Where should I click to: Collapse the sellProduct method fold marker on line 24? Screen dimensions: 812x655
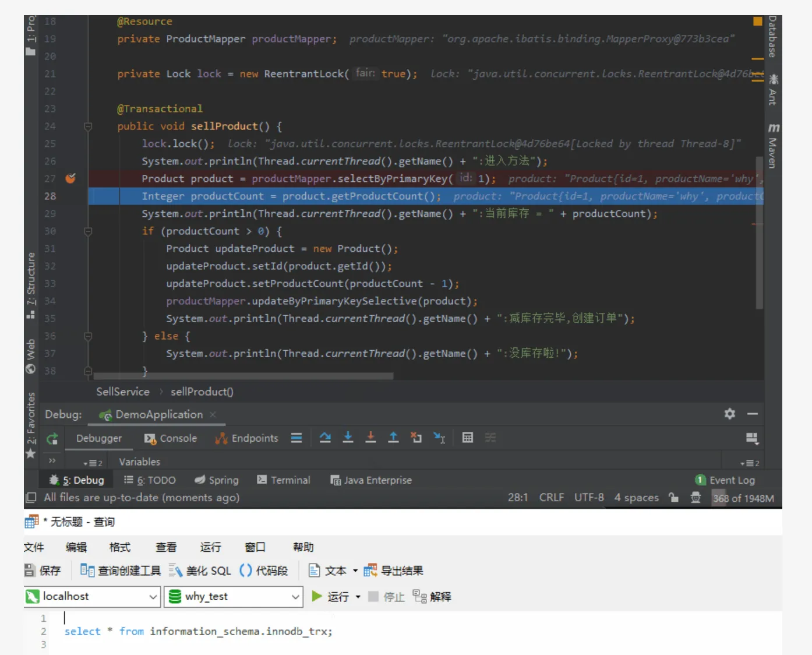[x=88, y=126]
